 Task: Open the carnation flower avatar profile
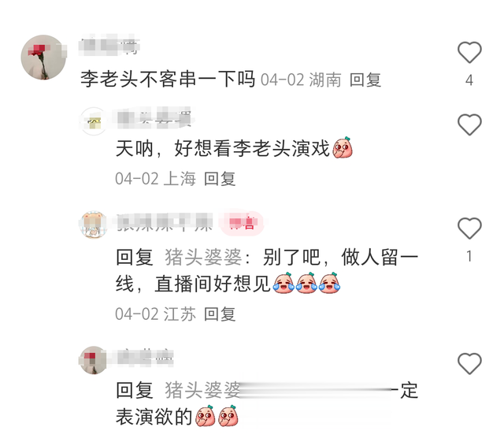tap(43, 58)
